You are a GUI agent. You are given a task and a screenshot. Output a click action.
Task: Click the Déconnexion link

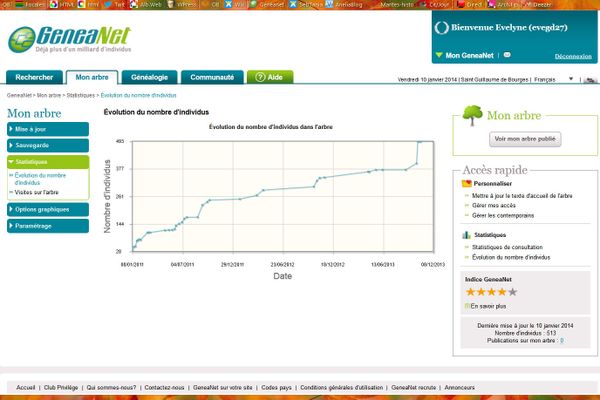[x=573, y=56]
